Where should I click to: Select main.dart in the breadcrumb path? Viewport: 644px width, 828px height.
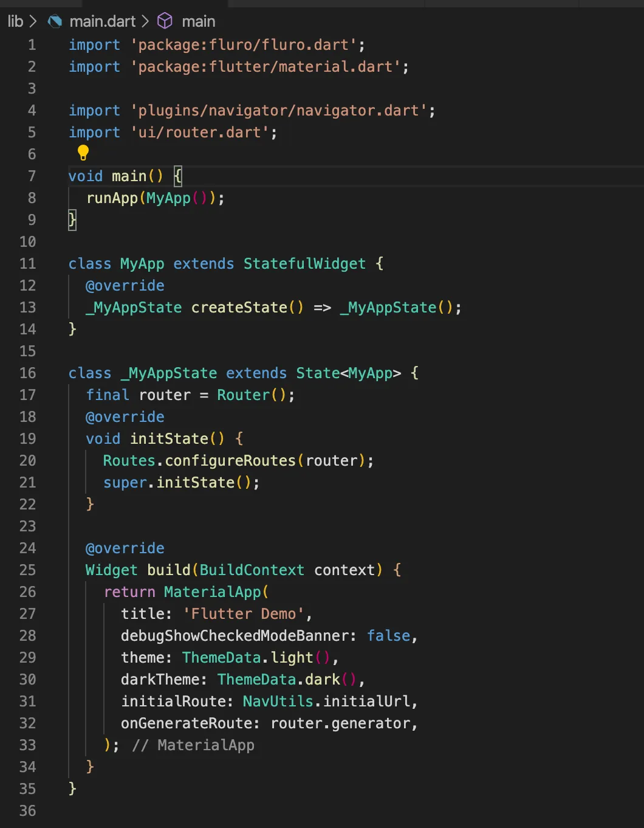pos(102,21)
